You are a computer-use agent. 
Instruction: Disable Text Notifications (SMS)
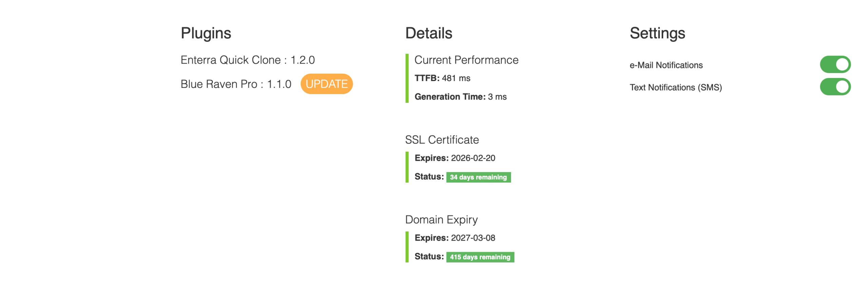pos(836,87)
